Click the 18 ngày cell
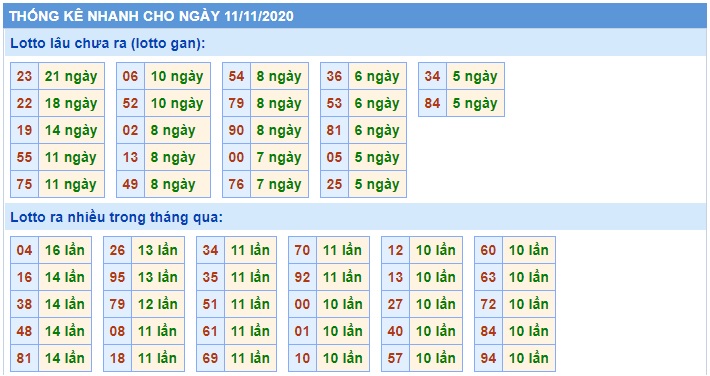This screenshot has width=710, height=376. tap(71, 103)
